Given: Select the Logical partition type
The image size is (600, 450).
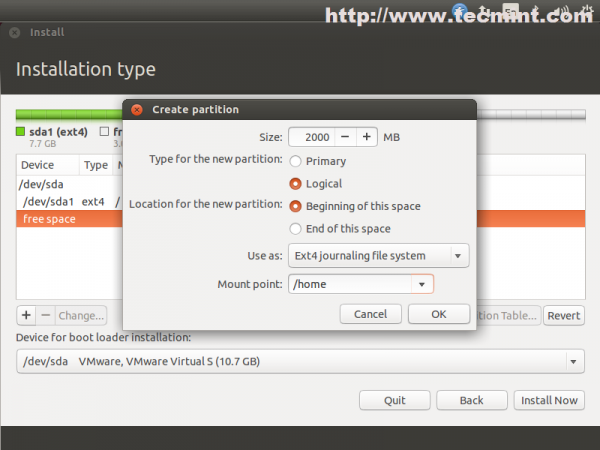Looking at the screenshot, I should click(x=295, y=184).
